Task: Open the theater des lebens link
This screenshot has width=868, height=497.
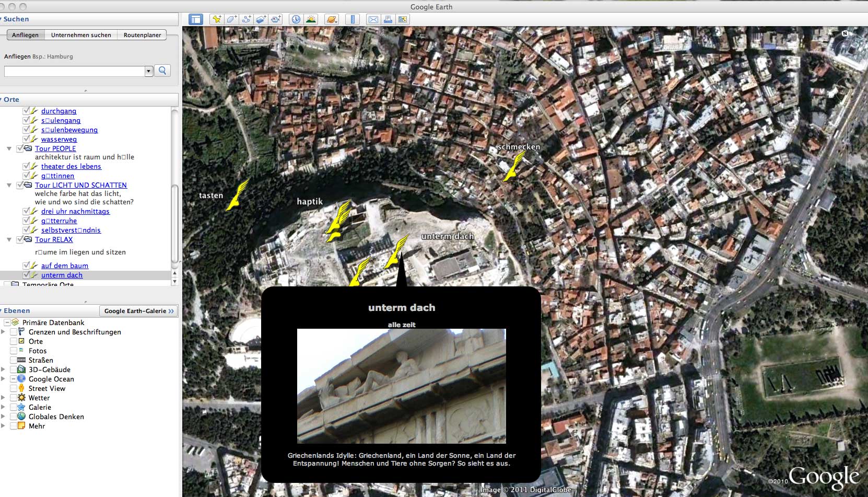Action: click(x=71, y=166)
